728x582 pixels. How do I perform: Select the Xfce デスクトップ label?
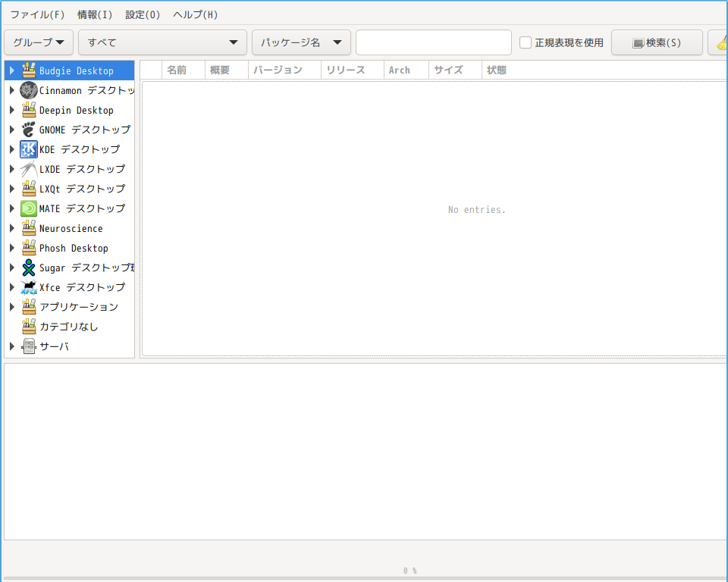tap(82, 287)
